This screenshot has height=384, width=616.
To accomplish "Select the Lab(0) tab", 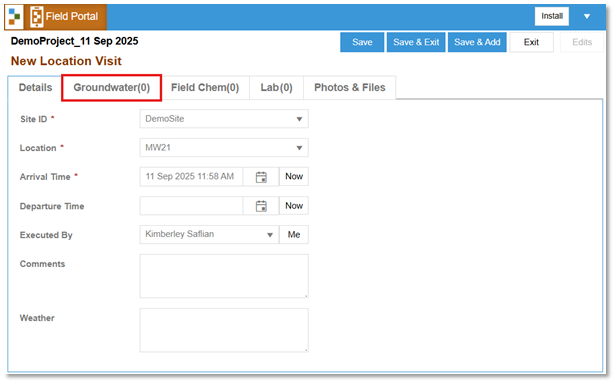I will click(277, 88).
